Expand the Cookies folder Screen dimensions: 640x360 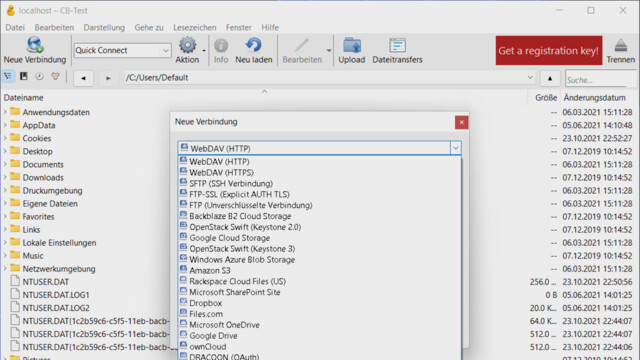(5, 138)
